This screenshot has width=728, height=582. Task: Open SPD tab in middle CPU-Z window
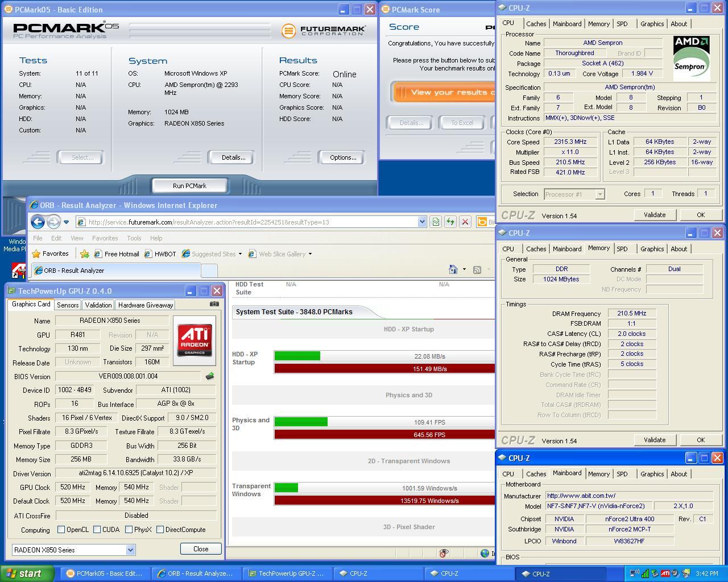coord(622,249)
